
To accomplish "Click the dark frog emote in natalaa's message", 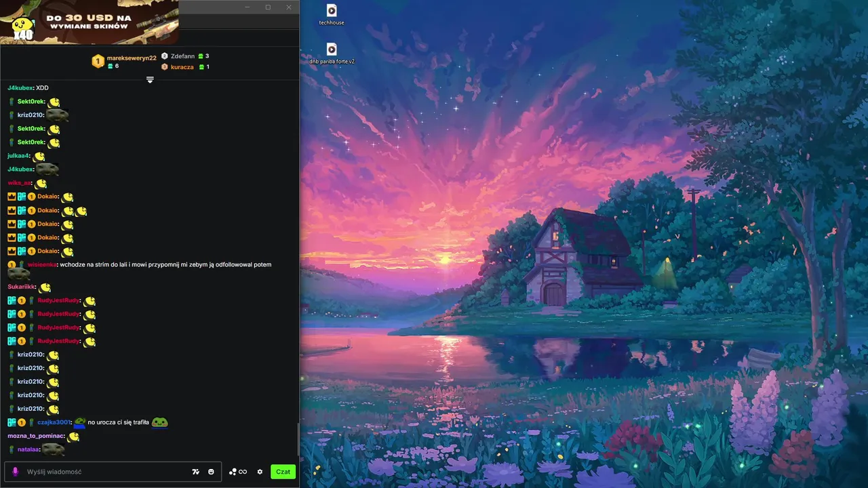I will [x=54, y=449].
